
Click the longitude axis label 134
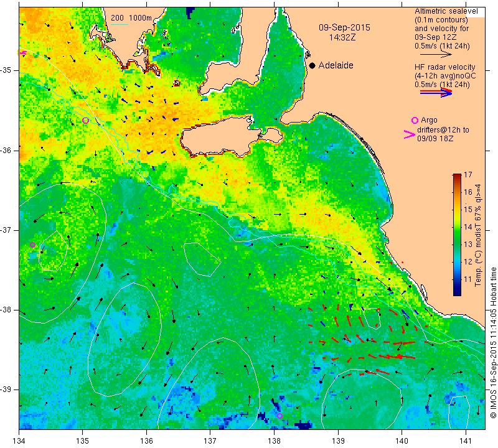coord(19,441)
